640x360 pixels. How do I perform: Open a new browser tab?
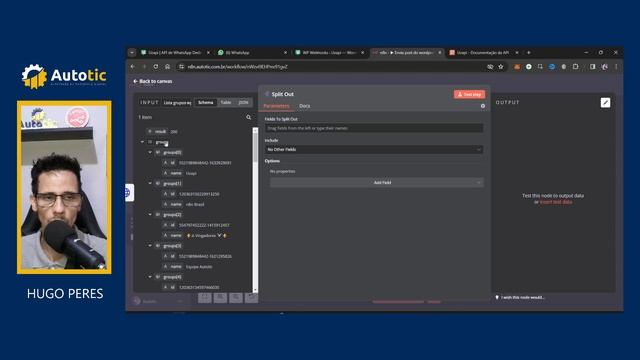[x=529, y=53]
